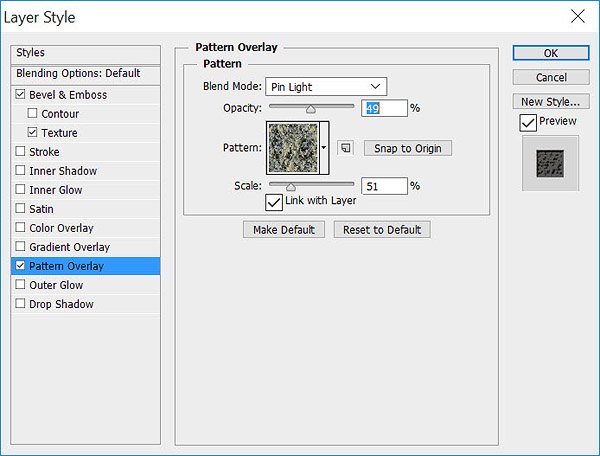Click the Snap to Origin button

[x=408, y=148]
